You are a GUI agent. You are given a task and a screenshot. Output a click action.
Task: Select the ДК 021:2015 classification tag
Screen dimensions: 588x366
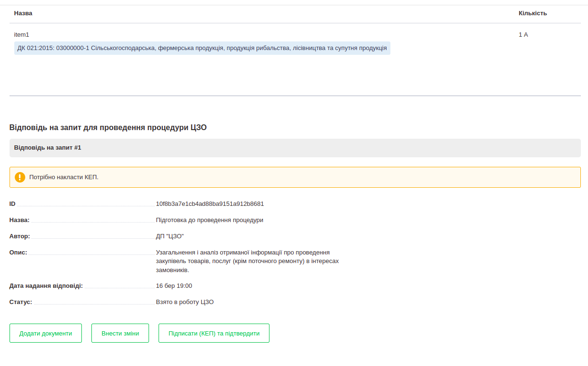(x=202, y=48)
